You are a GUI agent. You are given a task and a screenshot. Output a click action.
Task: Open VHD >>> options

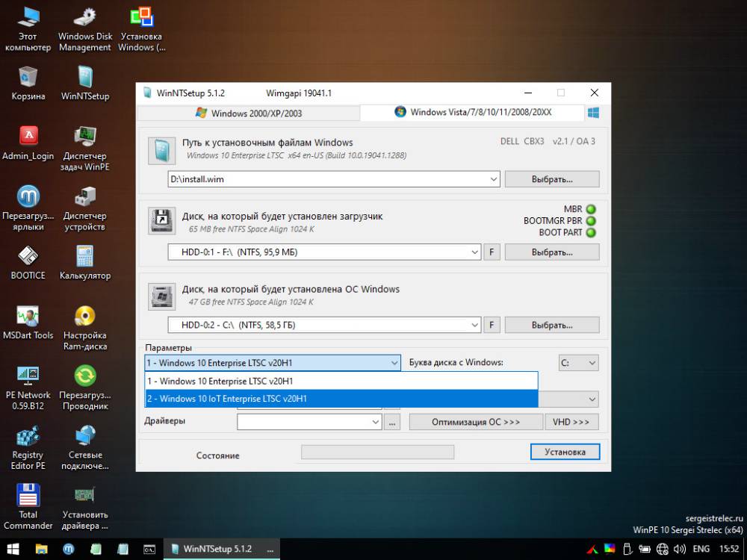571,422
